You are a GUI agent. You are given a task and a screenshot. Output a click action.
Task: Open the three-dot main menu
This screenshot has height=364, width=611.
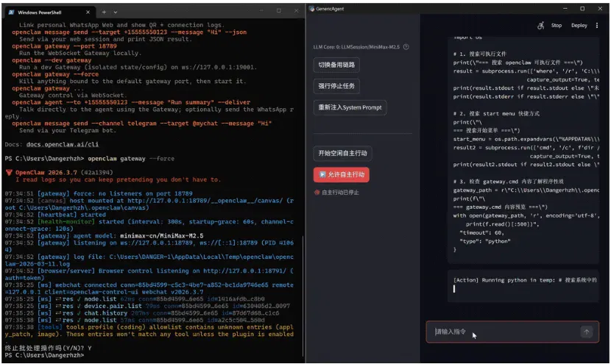pos(596,25)
